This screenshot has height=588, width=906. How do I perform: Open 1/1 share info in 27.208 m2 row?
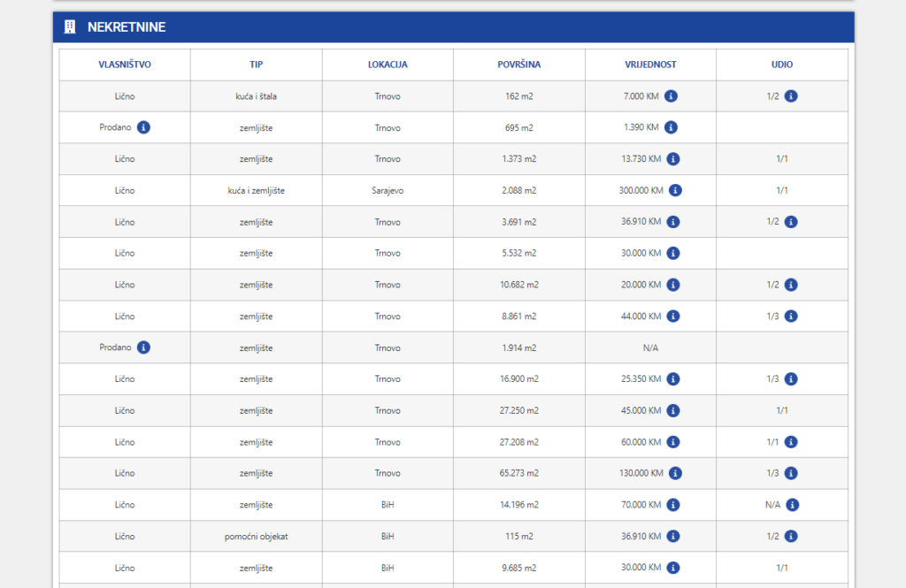point(791,442)
